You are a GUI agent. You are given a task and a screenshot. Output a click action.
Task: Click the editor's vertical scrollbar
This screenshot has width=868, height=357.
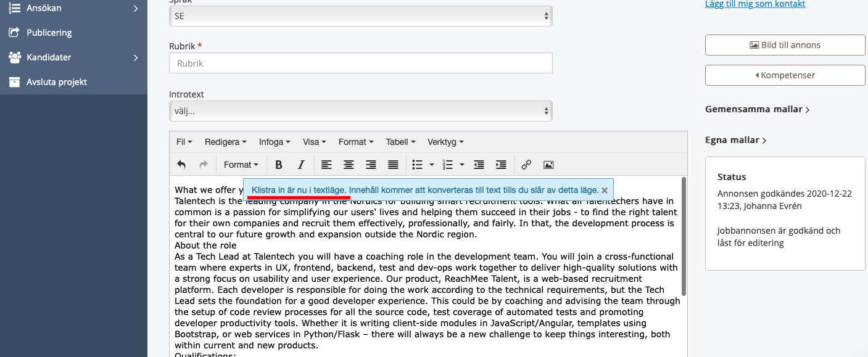[683, 236]
